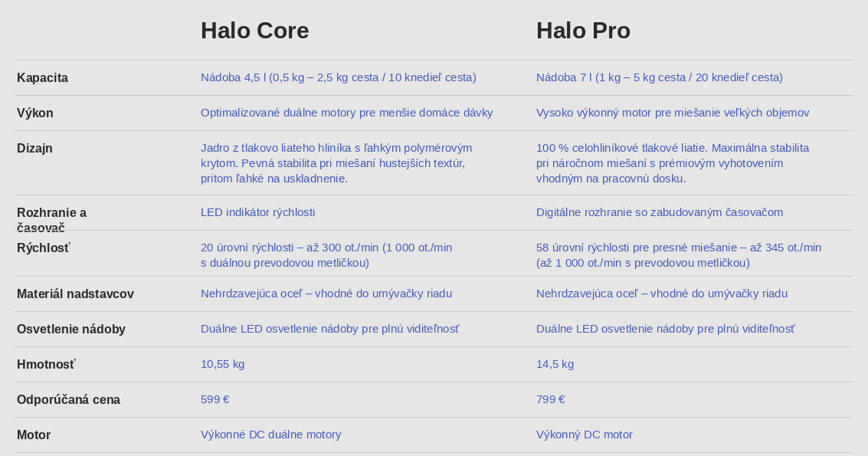The width and height of the screenshot is (868, 456).
Task: Open Halo Pro capacity text Nádoba 7 l
Action: point(660,77)
